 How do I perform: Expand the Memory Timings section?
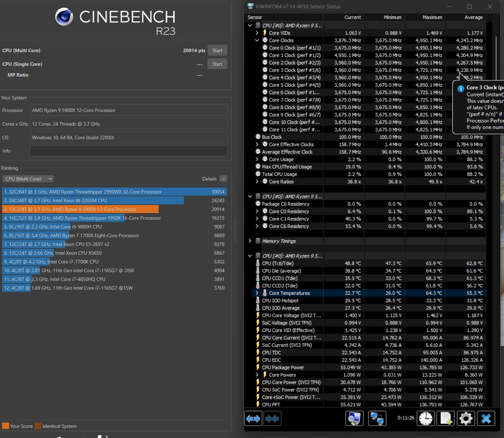pyautogui.click(x=250, y=241)
